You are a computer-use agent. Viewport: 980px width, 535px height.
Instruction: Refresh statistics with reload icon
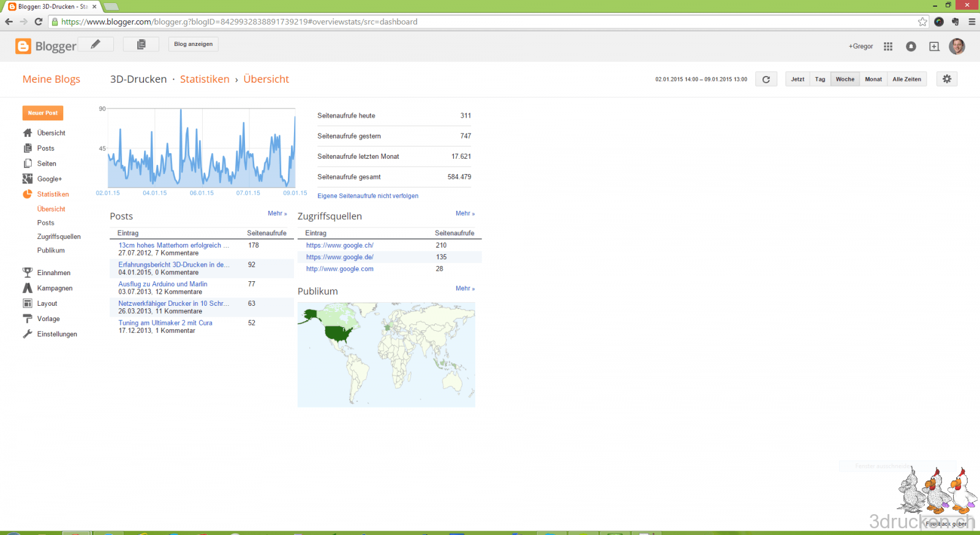(766, 79)
